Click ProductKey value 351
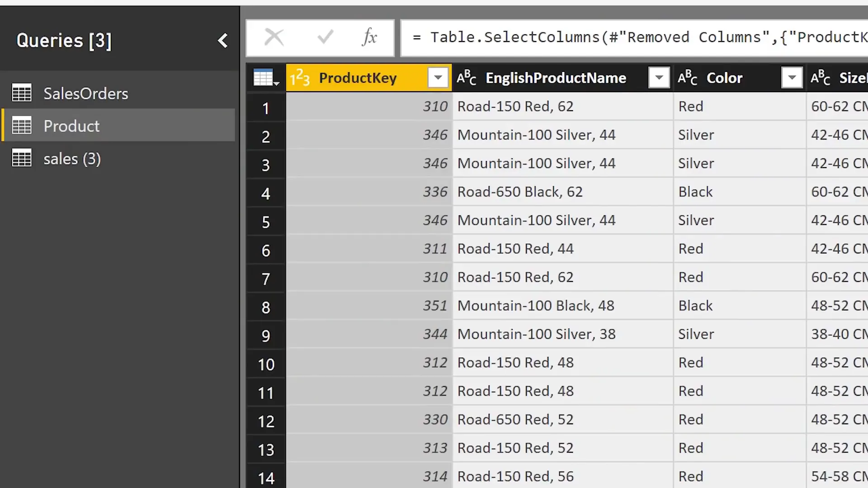The height and width of the screenshot is (488, 868). click(369, 305)
